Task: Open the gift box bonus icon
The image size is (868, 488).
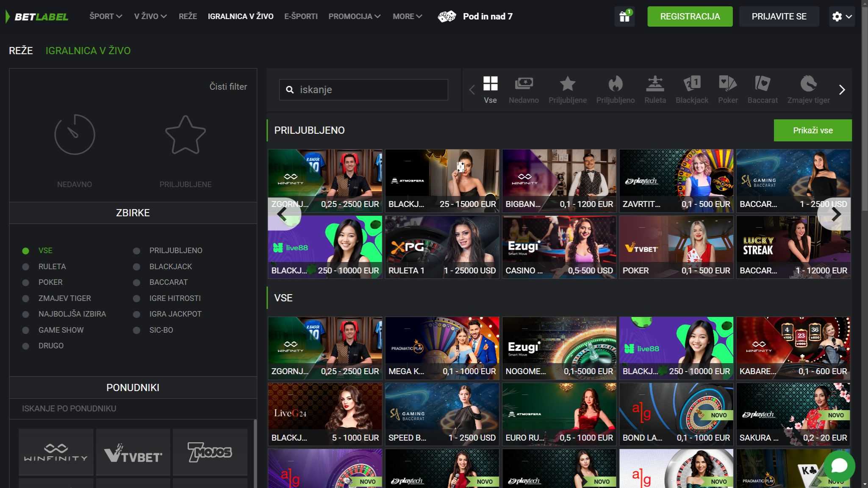Action: point(624,17)
